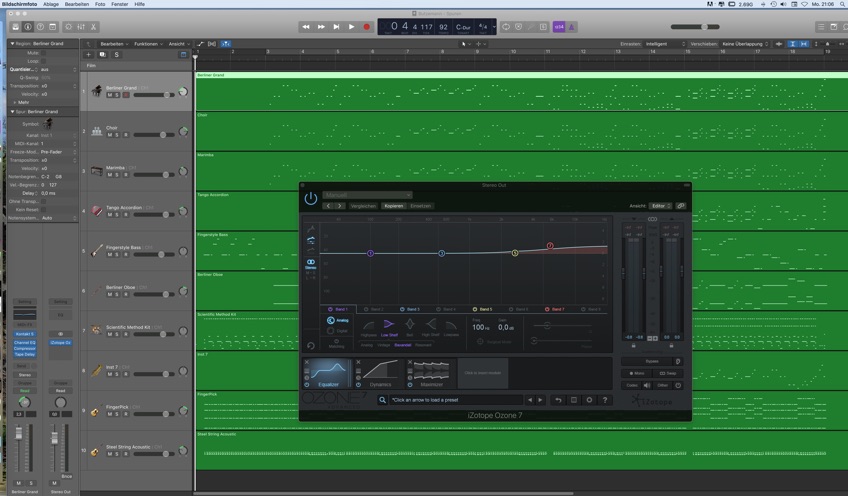Click the Ozone undo history button
848x496 pixels.
(x=558, y=400)
